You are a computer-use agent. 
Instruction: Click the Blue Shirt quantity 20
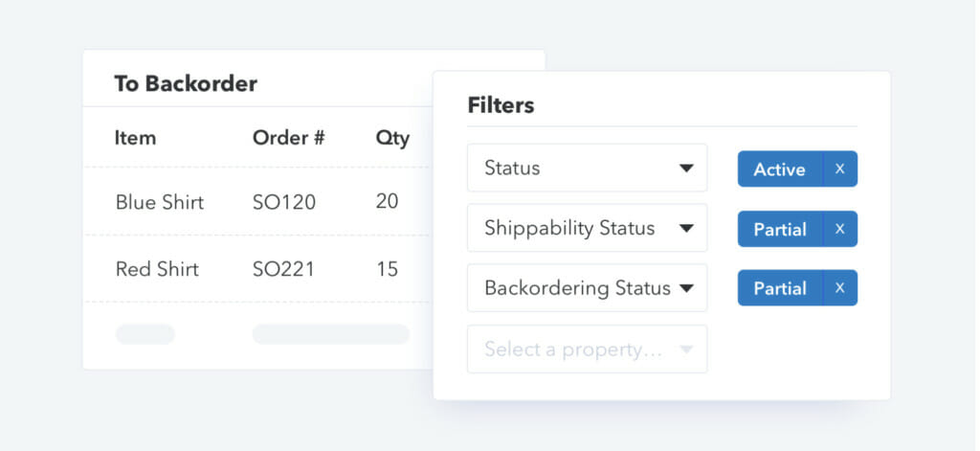387,202
